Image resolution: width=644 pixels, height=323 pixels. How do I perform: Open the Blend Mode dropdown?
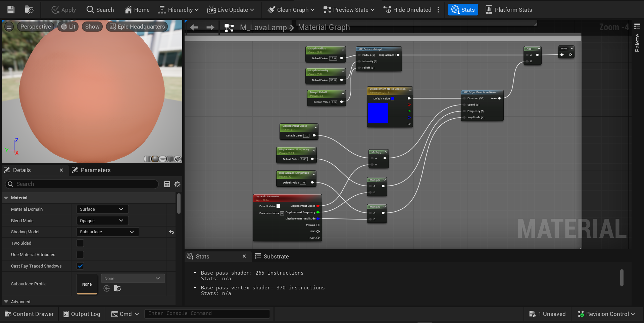[102, 220]
